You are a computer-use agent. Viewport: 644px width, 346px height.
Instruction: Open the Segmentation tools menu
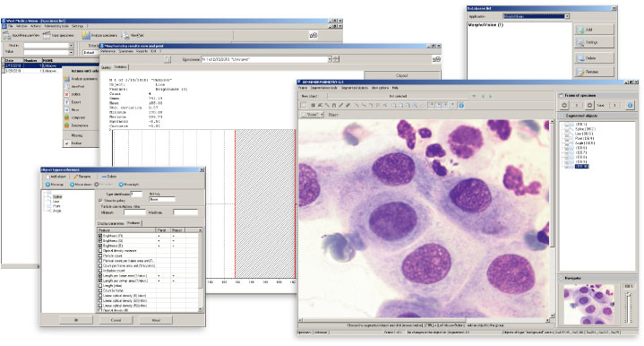[x=323, y=88]
